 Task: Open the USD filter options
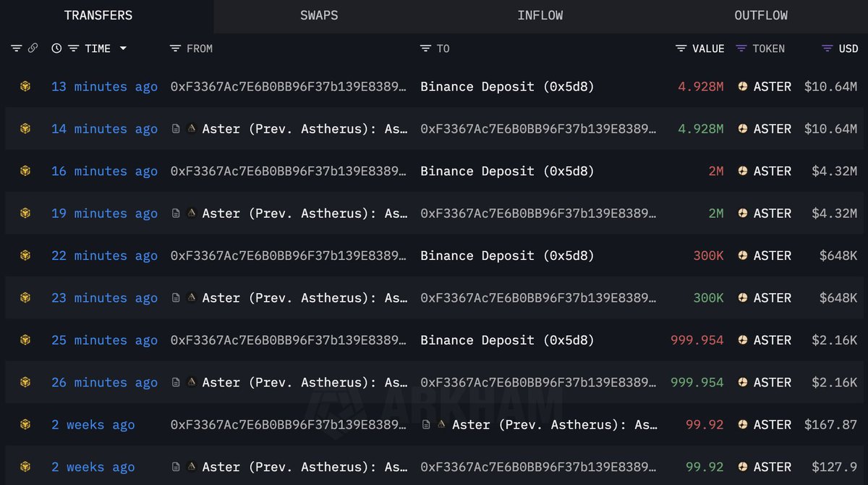(x=827, y=48)
